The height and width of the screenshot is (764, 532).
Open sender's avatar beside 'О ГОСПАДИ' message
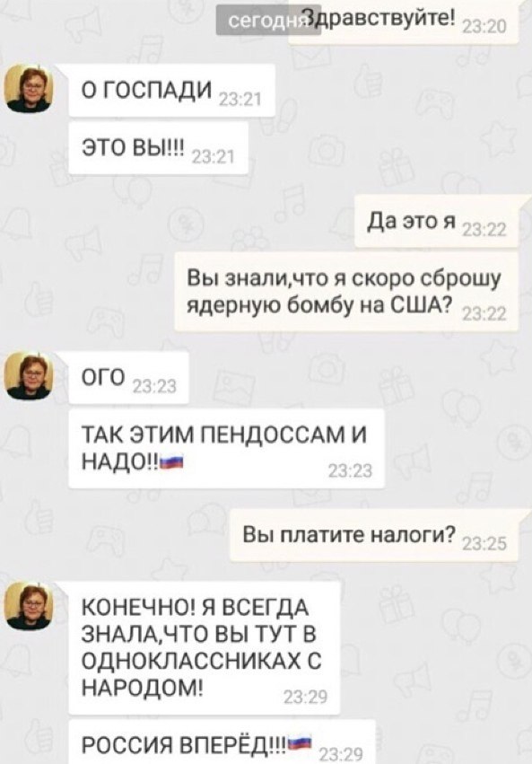(x=28, y=88)
